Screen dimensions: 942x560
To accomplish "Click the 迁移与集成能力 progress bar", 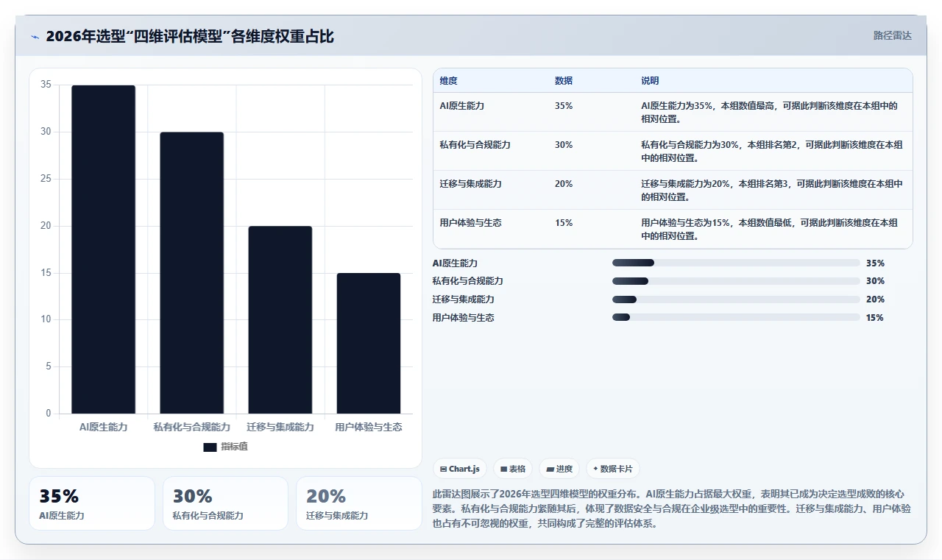I will (736, 300).
